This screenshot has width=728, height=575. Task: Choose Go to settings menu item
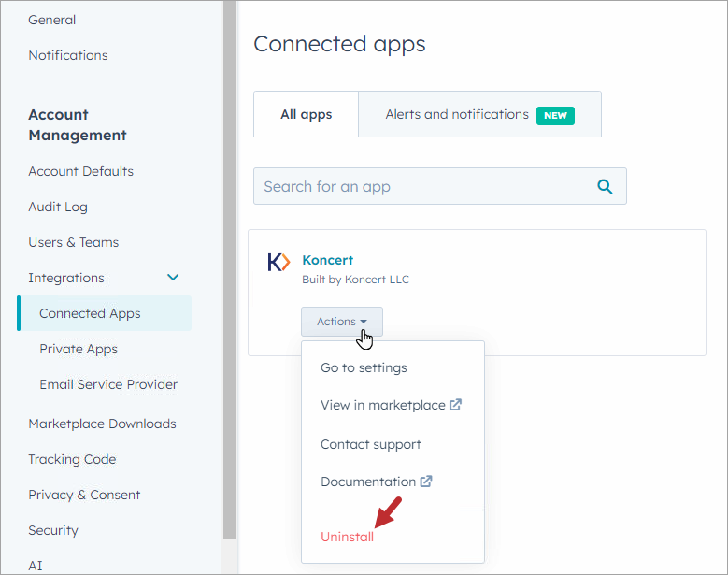click(x=364, y=367)
